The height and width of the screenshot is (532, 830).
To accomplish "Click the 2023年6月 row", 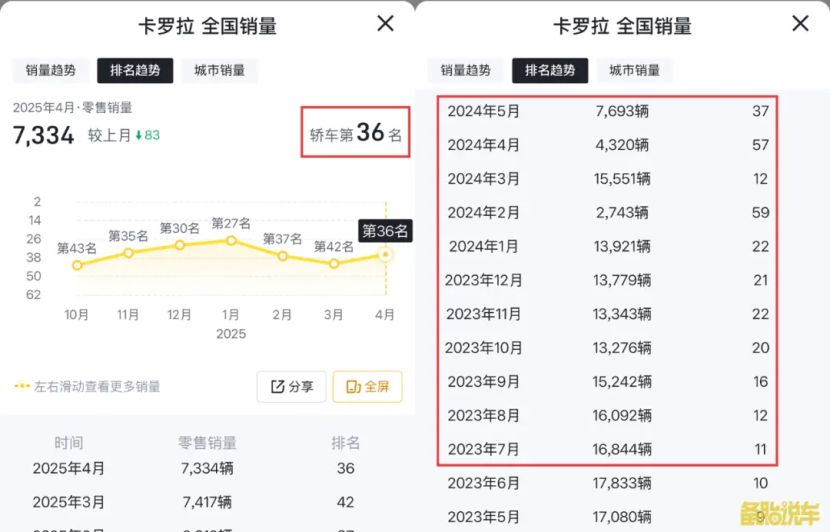I will [x=608, y=483].
